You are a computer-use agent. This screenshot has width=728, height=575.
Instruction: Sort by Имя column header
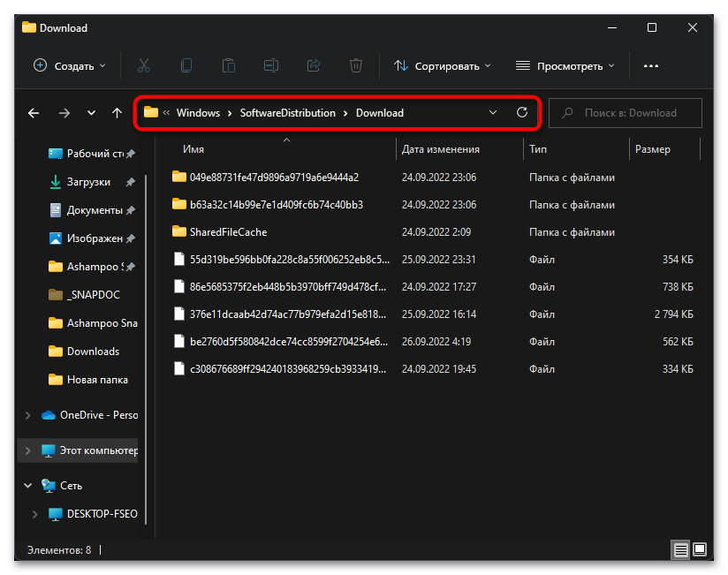coord(193,149)
